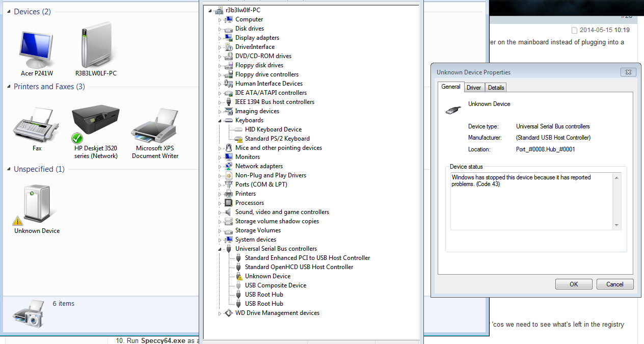Select Unknown Device with warning in tree

(267, 276)
